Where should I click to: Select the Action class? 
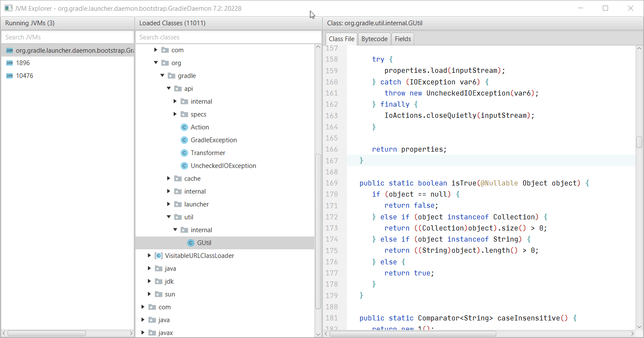pos(200,127)
